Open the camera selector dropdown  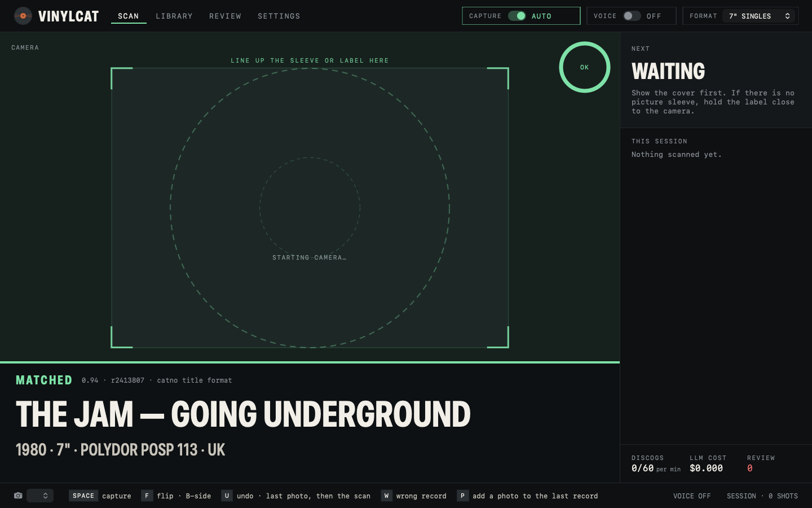pyautogui.click(x=40, y=496)
